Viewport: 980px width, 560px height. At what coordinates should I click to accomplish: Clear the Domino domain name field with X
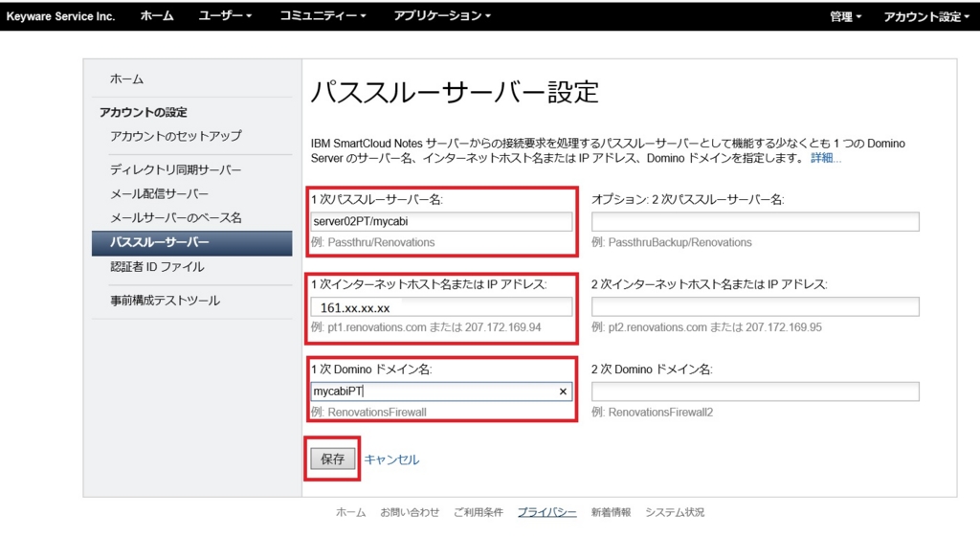pos(563,392)
